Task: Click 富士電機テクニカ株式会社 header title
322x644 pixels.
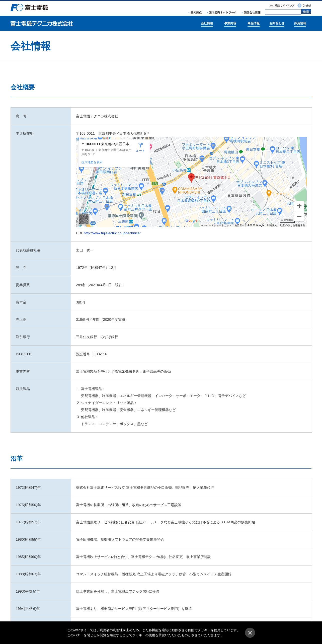Action: tap(42, 24)
